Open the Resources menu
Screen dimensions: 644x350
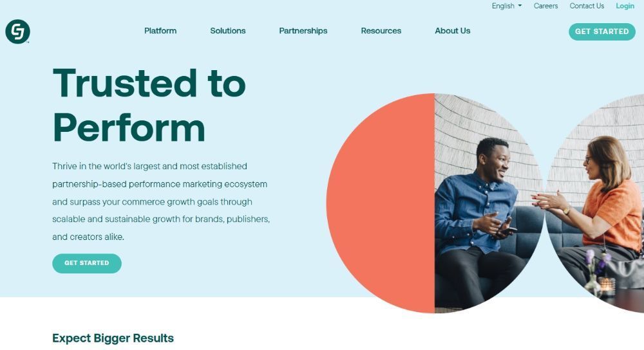pyautogui.click(x=381, y=31)
